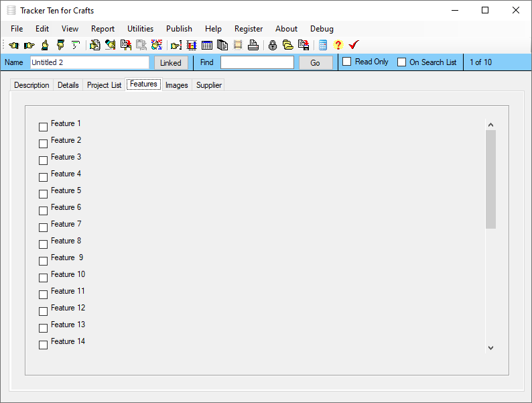Click the hand writing on page icon
Screen dimensions: 532x403
(95, 45)
